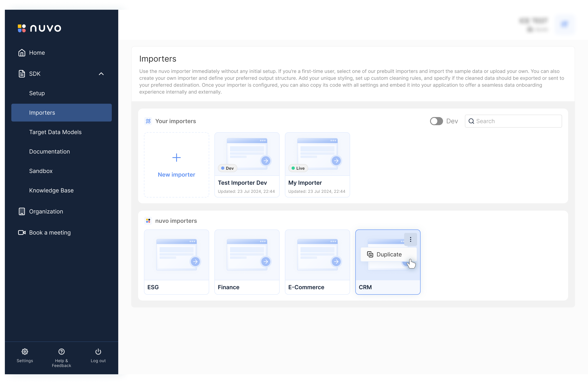Click the CRM importer name
This screenshot has height=384, width=588.
365,287
